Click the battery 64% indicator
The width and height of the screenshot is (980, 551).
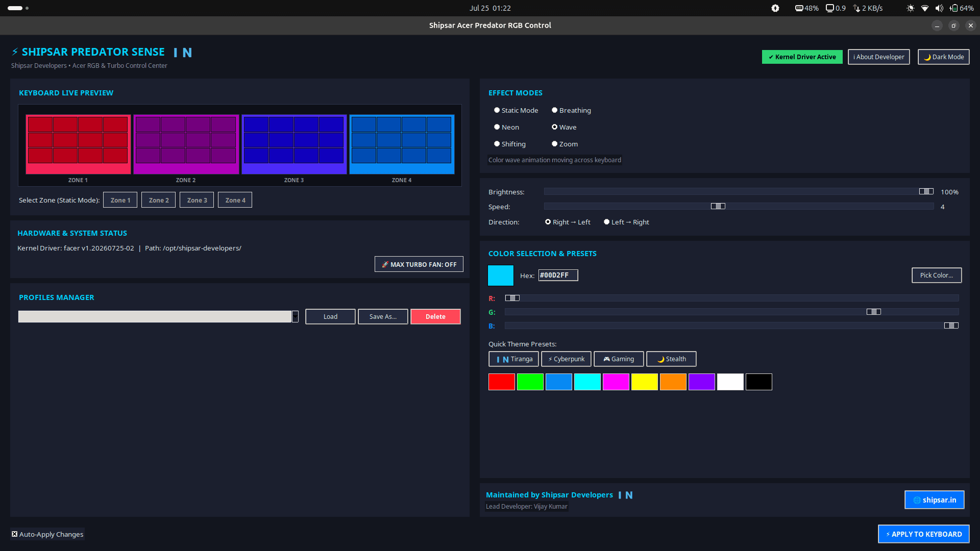tap(962, 8)
